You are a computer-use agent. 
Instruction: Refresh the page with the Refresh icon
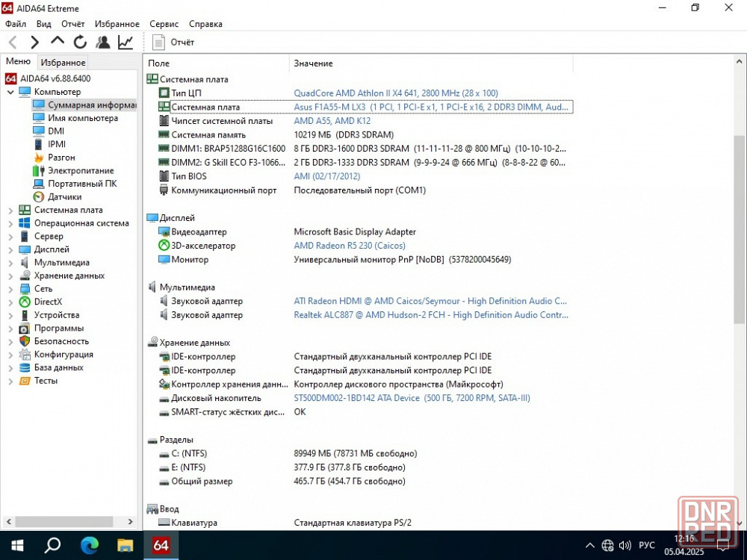80,43
